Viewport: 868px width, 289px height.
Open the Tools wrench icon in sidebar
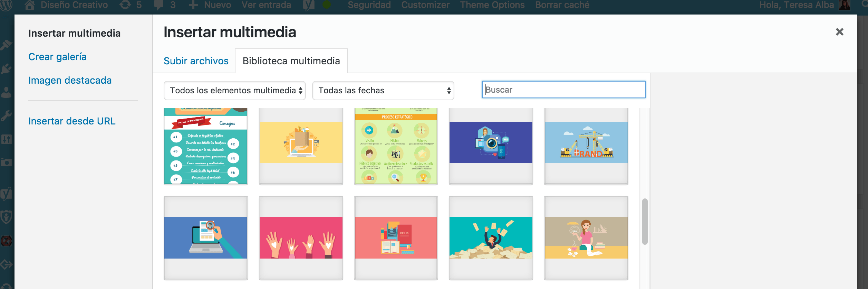pos(6,115)
